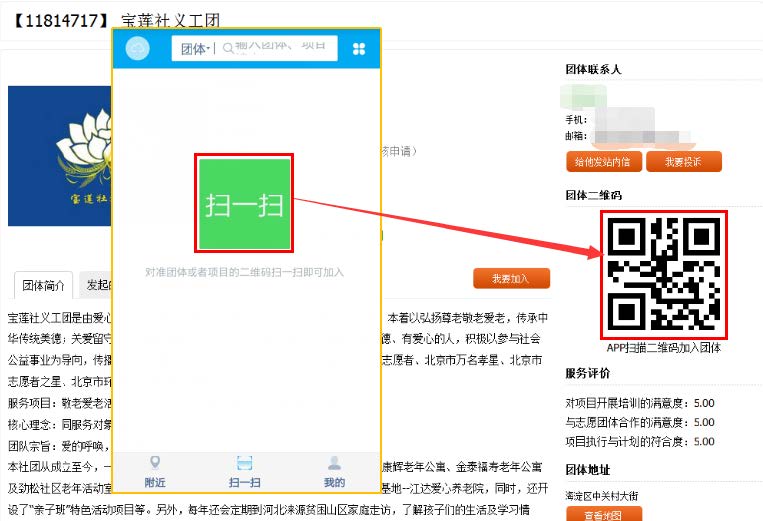763x521 pixels.
Task: Click the 团体二维码 heading
Action: [x=593, y=195]
